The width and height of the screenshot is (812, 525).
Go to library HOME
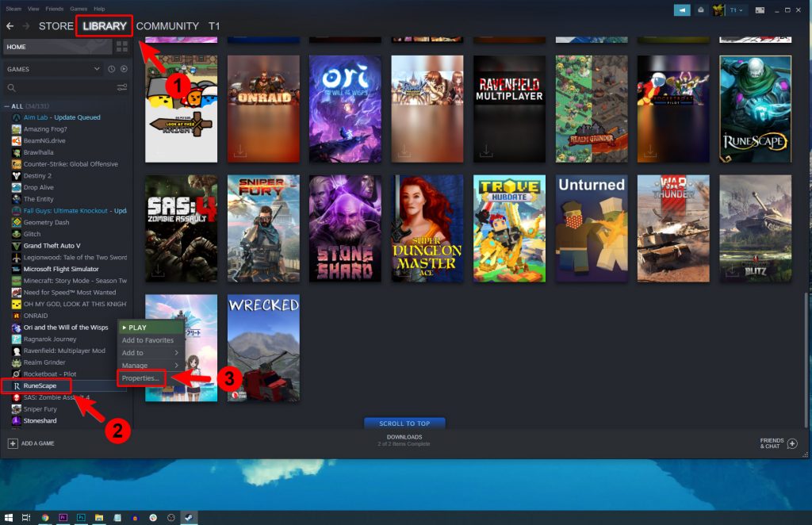[57, 47]
